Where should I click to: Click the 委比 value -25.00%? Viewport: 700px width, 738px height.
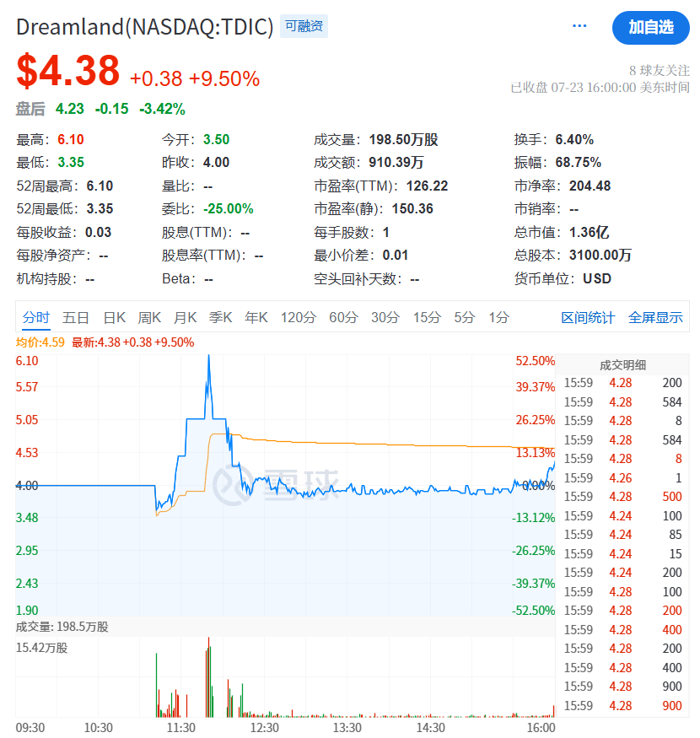coord(229,208)
